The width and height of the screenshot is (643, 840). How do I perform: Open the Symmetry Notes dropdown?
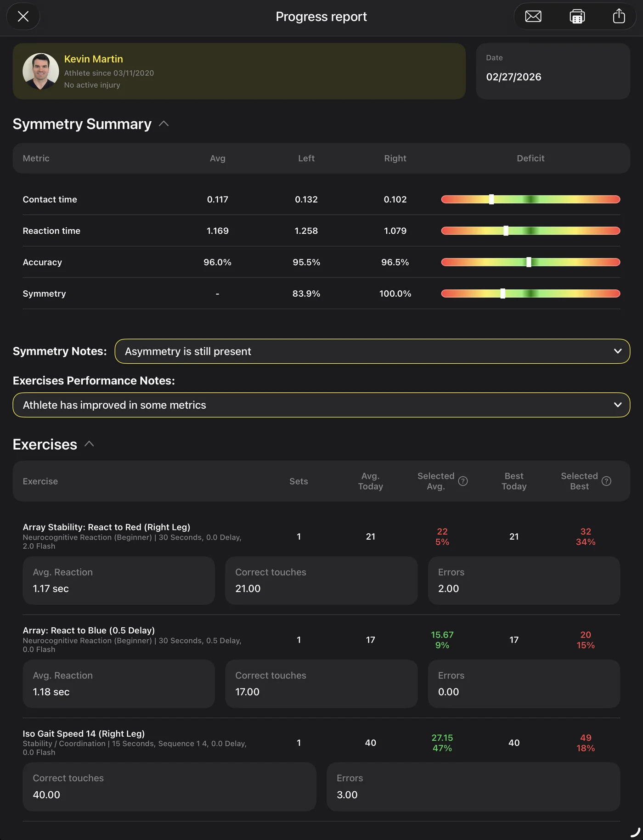coord(372,351)
